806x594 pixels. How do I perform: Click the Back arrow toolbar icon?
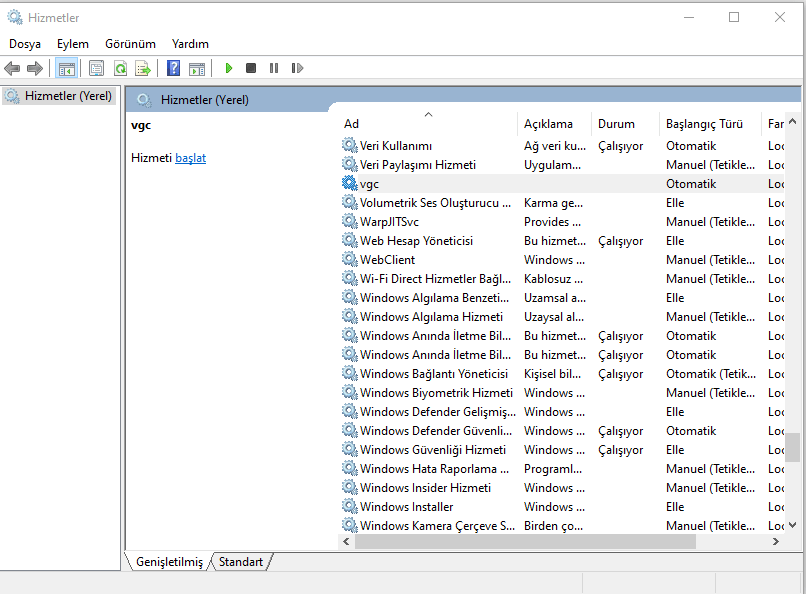pyautogui.click(x=12, y=68)
